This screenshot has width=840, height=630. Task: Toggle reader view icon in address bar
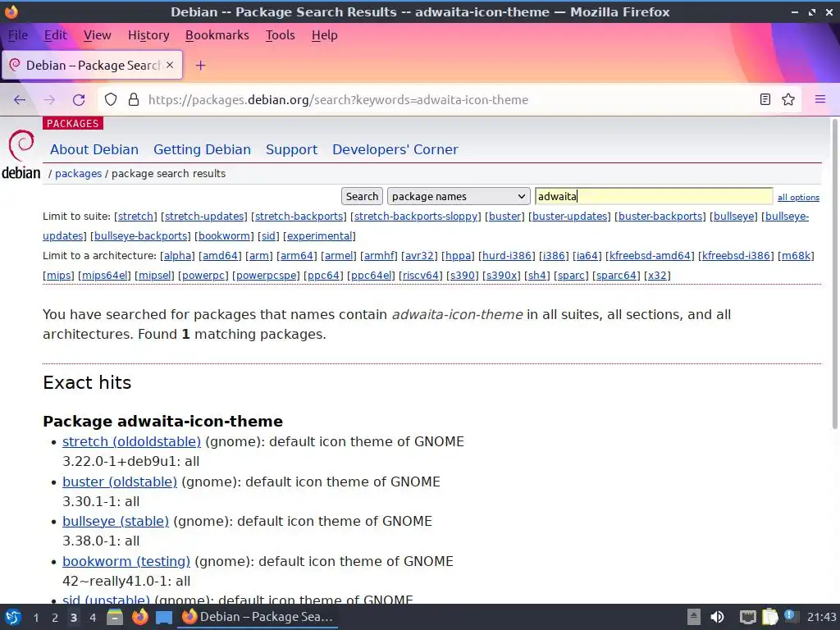coord(765,99)
